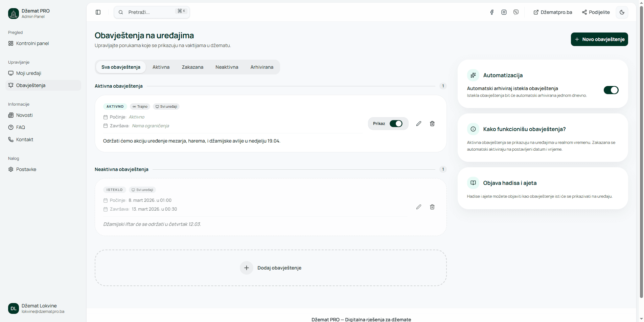
Task: Open the Džematpro.ba external link
Action: (553, 12)
